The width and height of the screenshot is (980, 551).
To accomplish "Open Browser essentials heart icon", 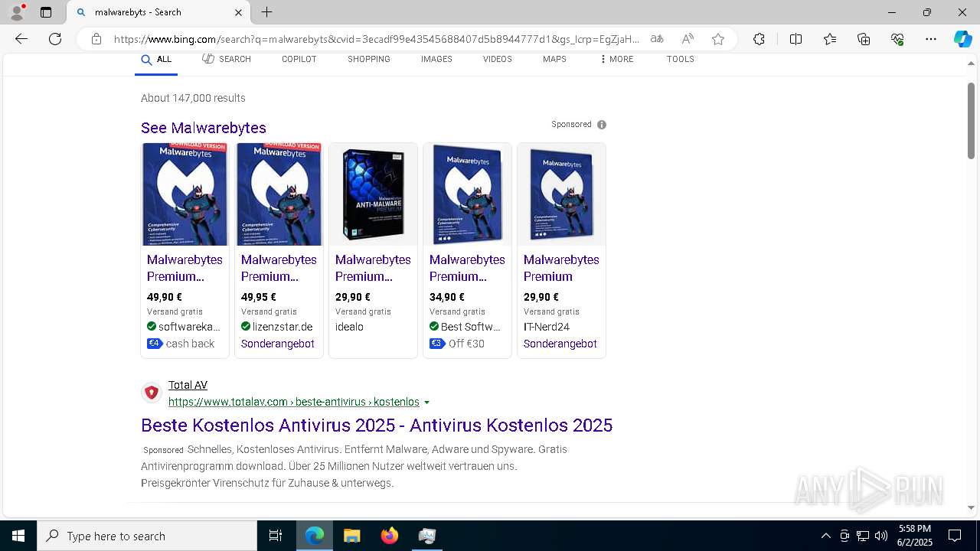I will pos(897,39).
